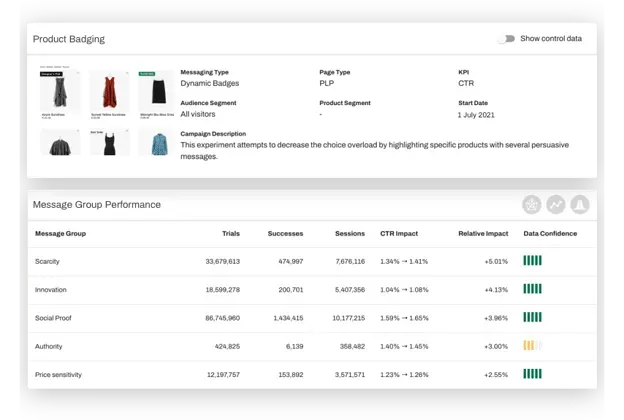Click the Innovation data confidence bars
Viewport: 624px width, 420px height.
click(532, 289)
